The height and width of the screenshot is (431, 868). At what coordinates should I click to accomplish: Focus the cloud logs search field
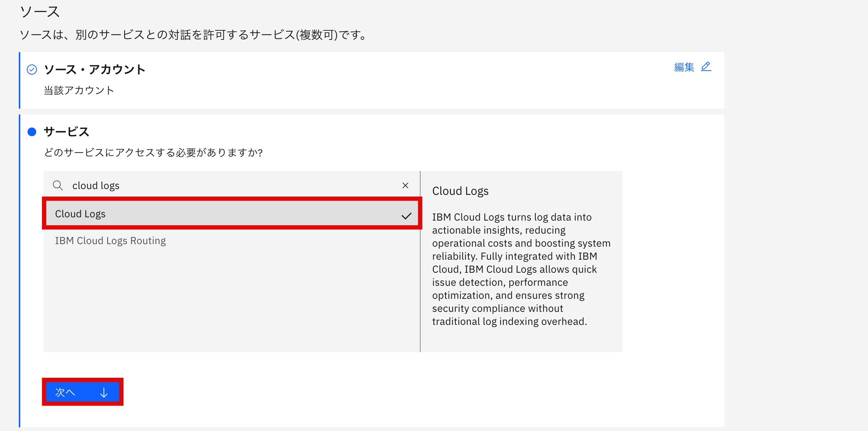coord(232,185)
